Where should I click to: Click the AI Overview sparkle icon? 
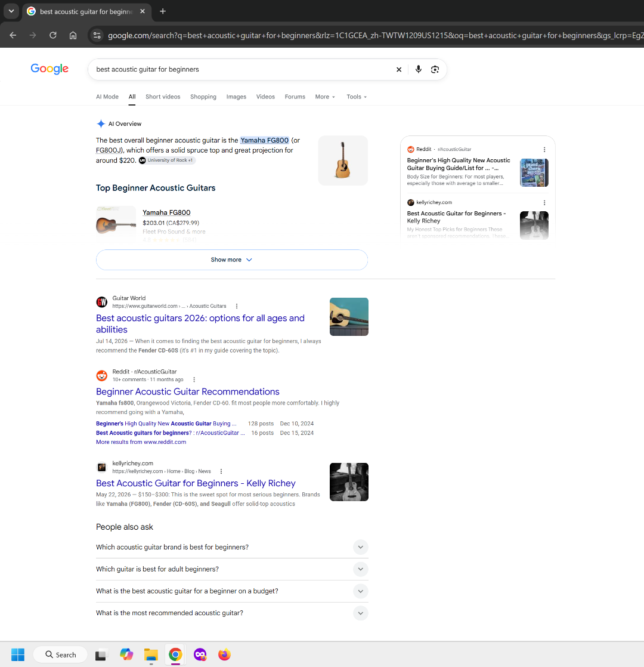(x=101, y=123)
